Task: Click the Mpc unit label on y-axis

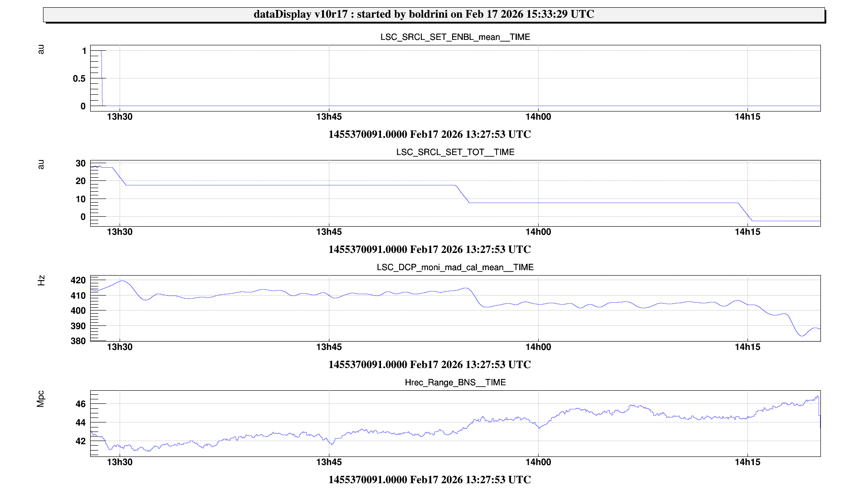Action: click(41, 399)
